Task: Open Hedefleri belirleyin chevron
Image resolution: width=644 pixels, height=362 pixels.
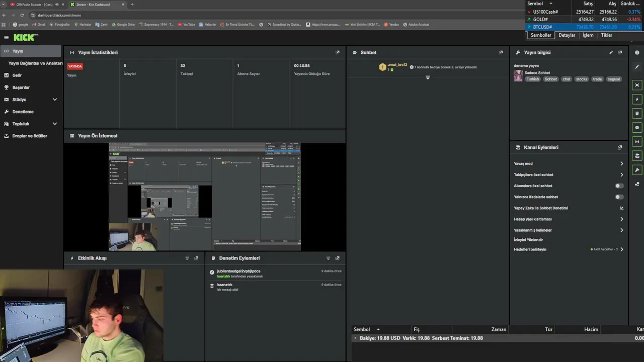Action: point(622,249)
